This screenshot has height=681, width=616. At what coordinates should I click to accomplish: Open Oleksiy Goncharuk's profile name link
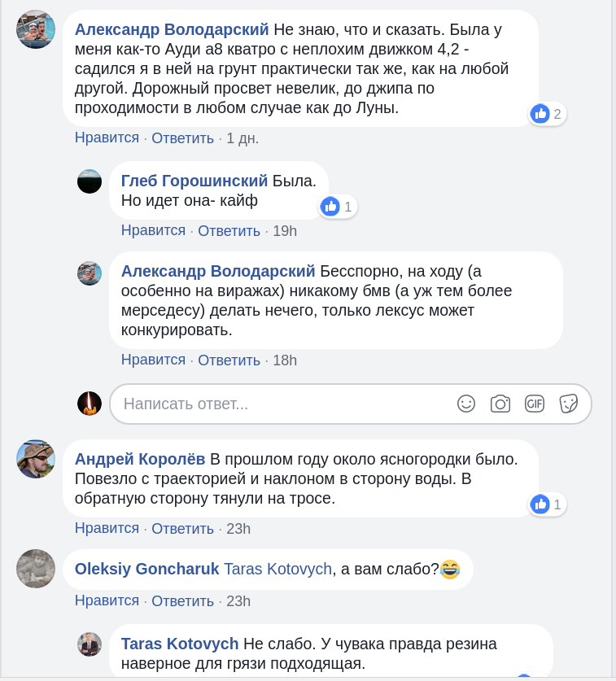coord(147,569)
